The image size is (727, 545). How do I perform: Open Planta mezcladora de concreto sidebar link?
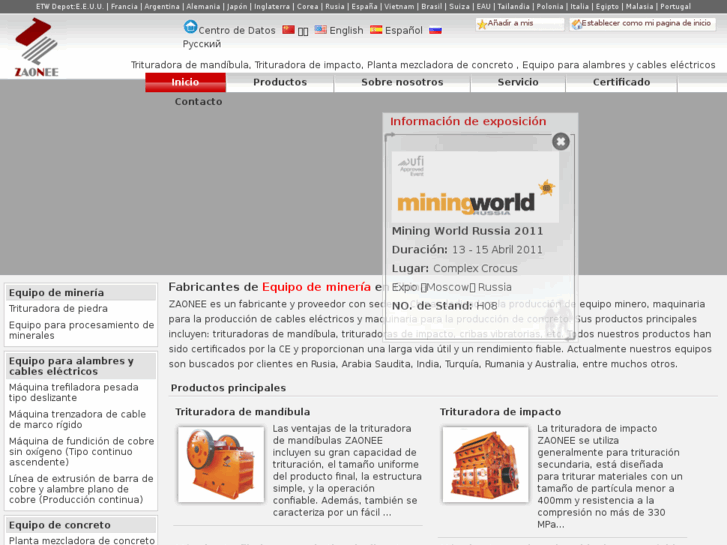[x=82, y=540]
